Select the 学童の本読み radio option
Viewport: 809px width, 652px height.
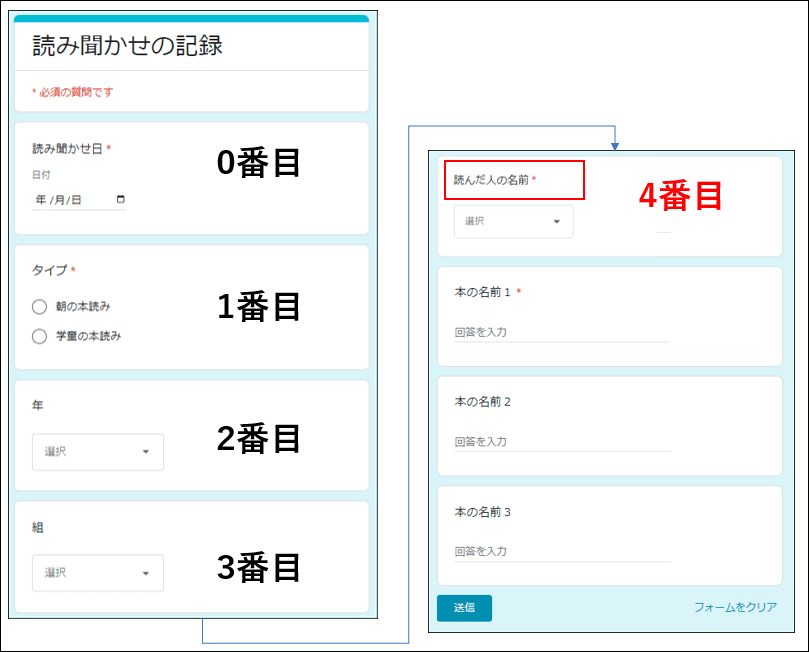pos(39,337)
